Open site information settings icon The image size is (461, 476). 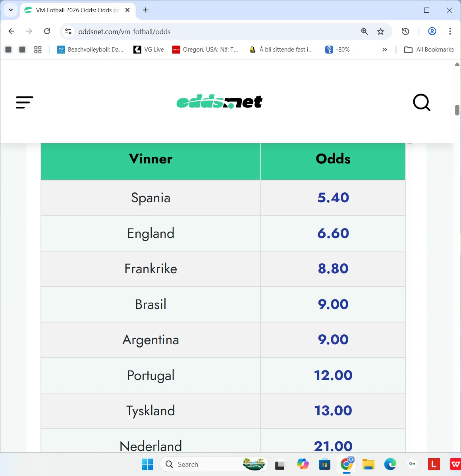pyautogui.click(x=68, y=31)
